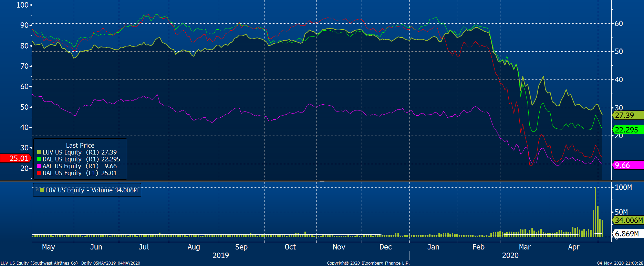Click the magenta 9.66 price flag on the right axis

(x=628, y=165)
